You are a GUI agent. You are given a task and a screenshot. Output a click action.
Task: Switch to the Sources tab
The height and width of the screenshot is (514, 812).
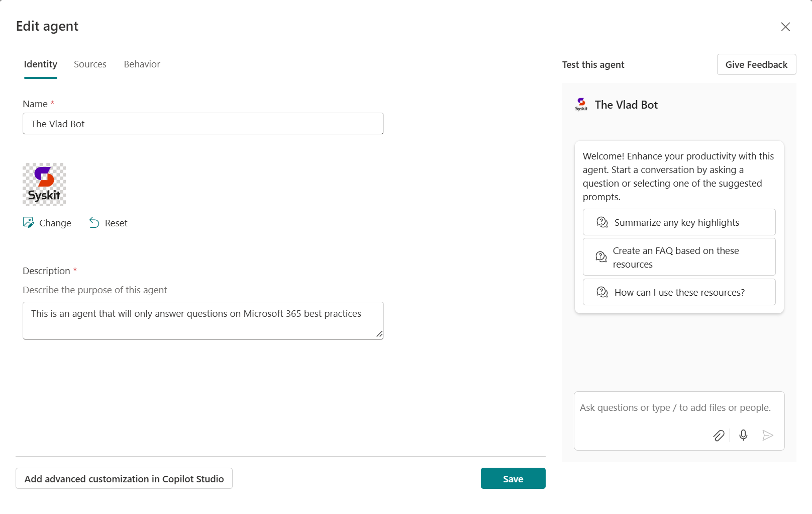click(x=90, y=64)
